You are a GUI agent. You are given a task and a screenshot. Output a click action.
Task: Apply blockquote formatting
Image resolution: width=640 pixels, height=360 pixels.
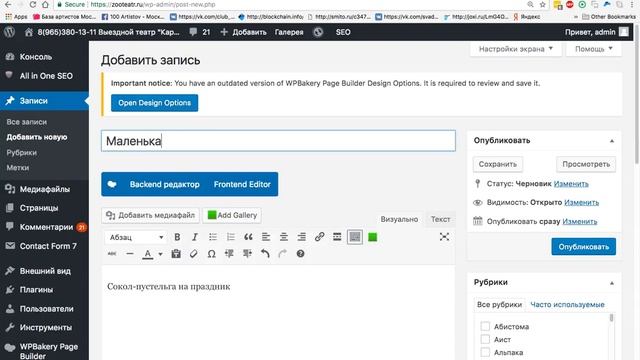click(x=248, y=237)
